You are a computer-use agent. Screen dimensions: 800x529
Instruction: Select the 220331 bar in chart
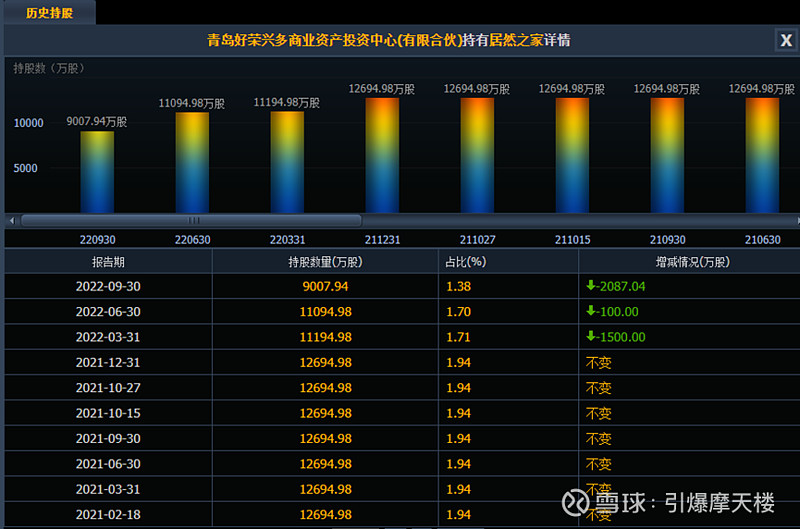(x=287, y=162)
